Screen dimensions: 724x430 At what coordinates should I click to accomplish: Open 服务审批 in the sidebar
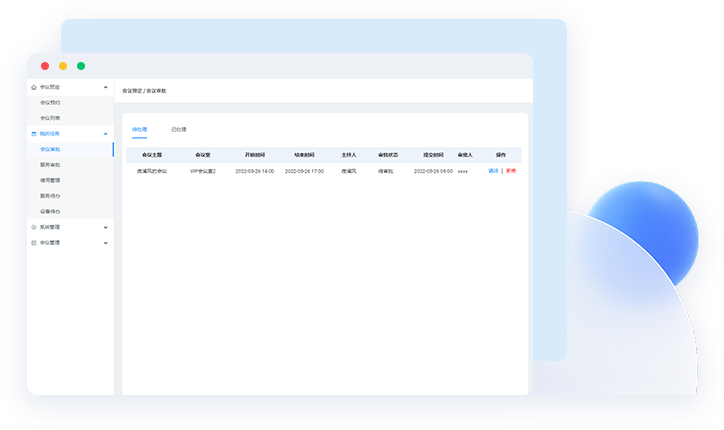(x=50, y=165)
